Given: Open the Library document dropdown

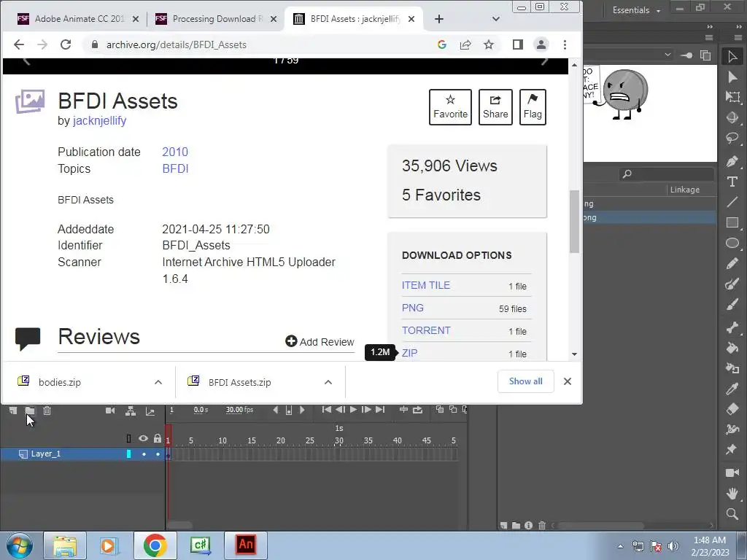Looking at the screenshot, I should pos(667,55).
